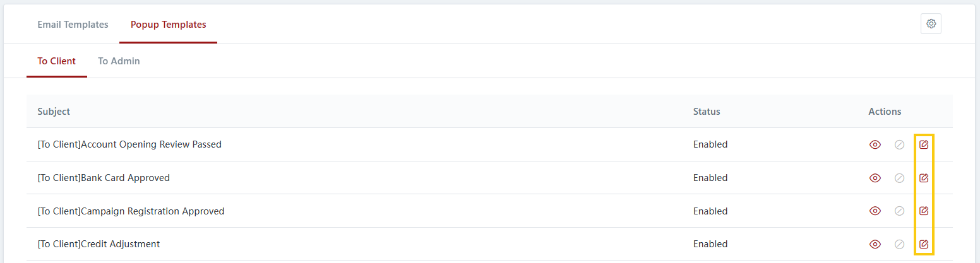Select the To Client sub-tab
Image resolution: width=980 pixels, height=263 pixels.
56,61
